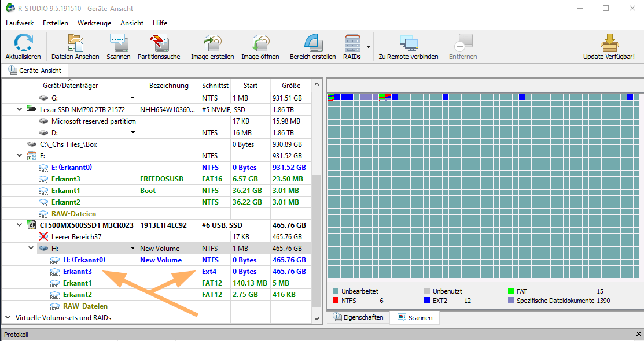Viewport: 644px width, 341px height.
Task: Click the Entfernen toolbar icon
Action: click(x=463, y=43)
